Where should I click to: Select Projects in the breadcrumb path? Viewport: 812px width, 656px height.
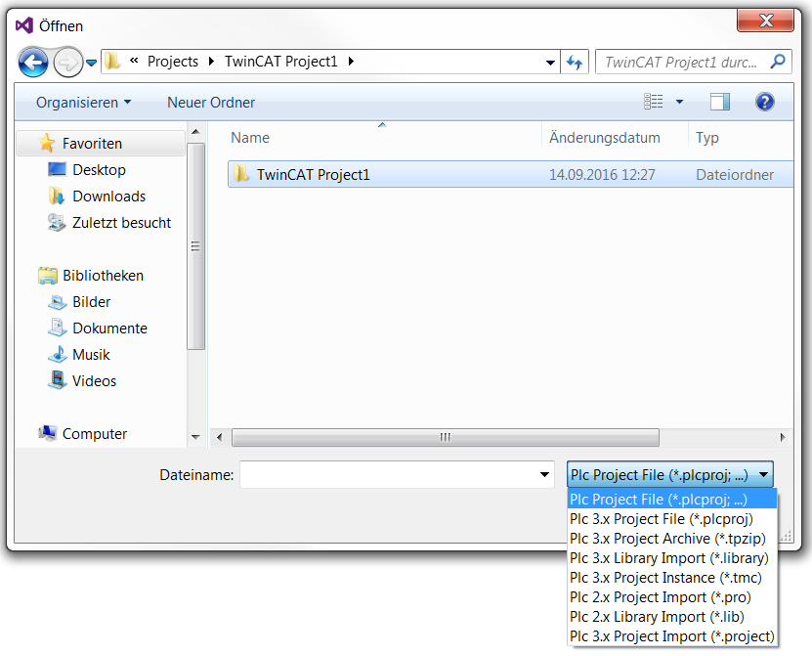(173, 62)
